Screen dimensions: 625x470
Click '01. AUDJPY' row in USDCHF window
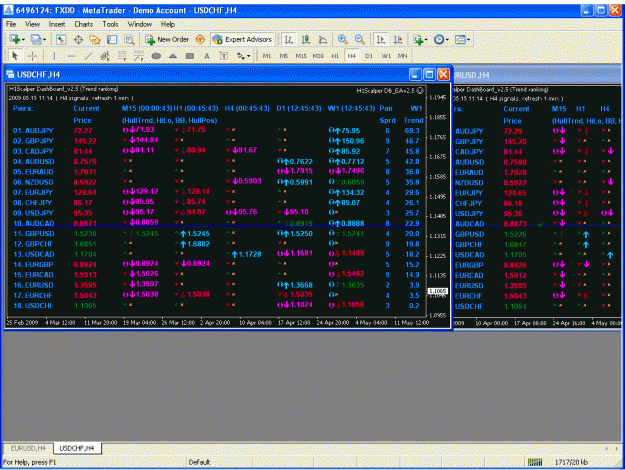tap(216, 131)
